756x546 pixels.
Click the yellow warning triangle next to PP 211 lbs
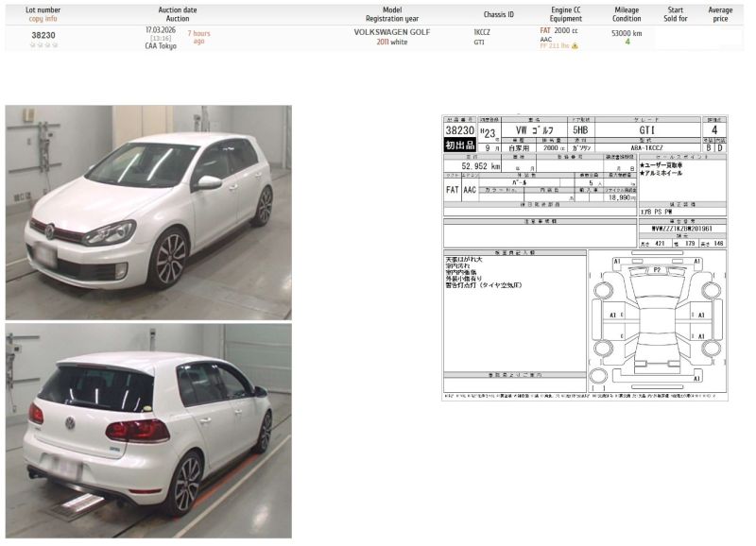click(575, 46)
